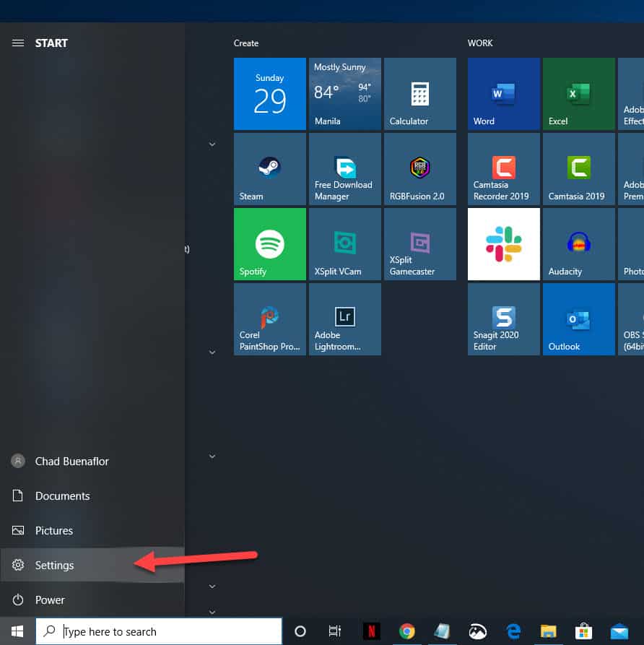
Task: Click the Netflix taskbar icon
Action: [x=371, y=631]
